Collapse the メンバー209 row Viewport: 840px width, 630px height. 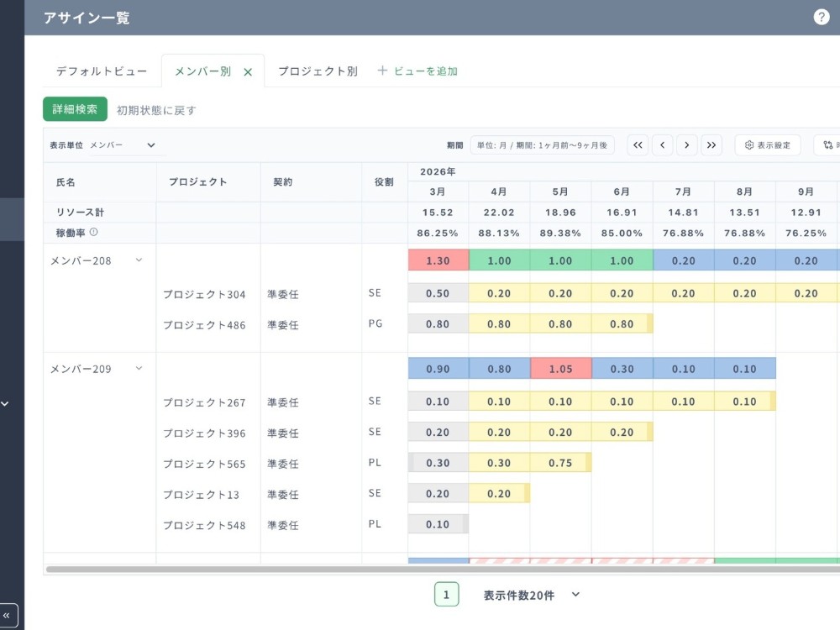point(139,369)
